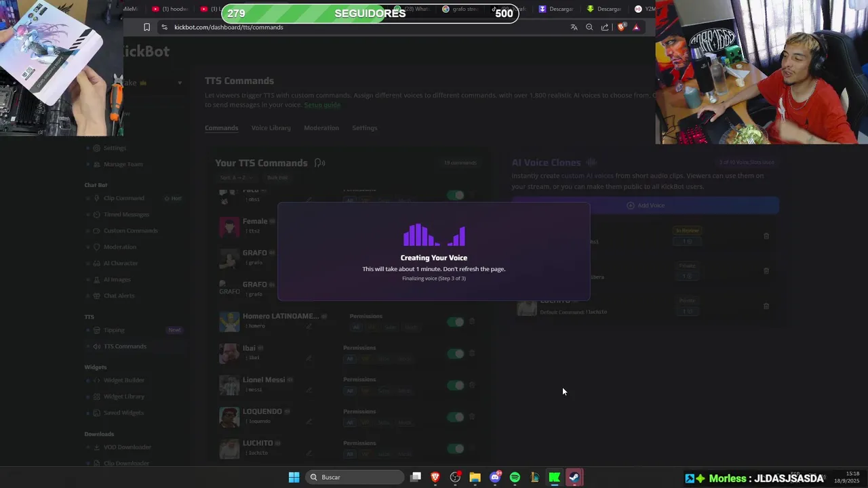Toggle the LOQUENDO command switch
The image size is (868, 488).
coord(456,418)
